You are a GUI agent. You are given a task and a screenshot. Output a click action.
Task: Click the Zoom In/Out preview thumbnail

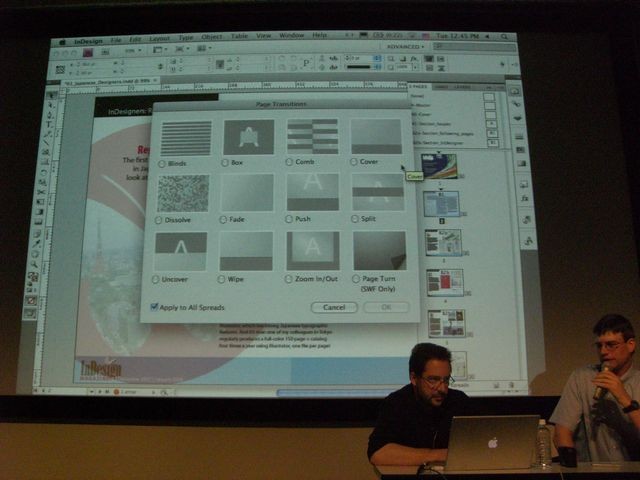click(313, 251)
